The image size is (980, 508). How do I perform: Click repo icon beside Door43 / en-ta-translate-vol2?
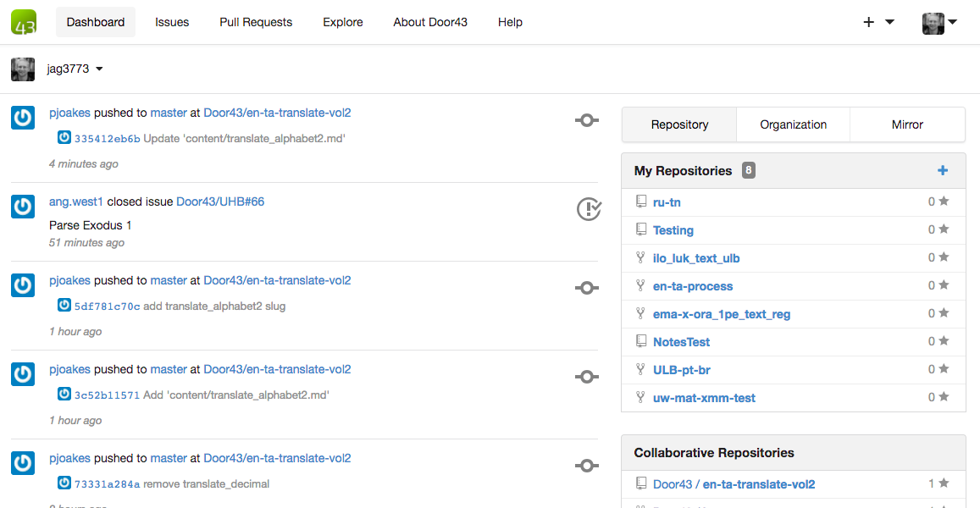coord(640,483)
